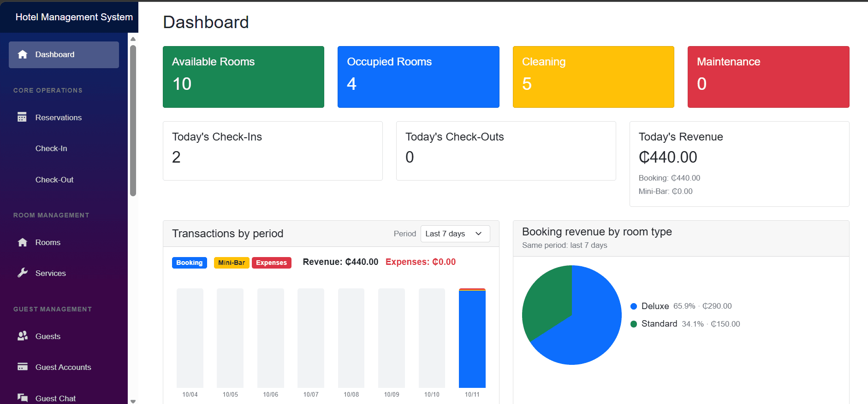Click sidebar scrollbar down arrow

pyautogui.click(x=133, y=401)
